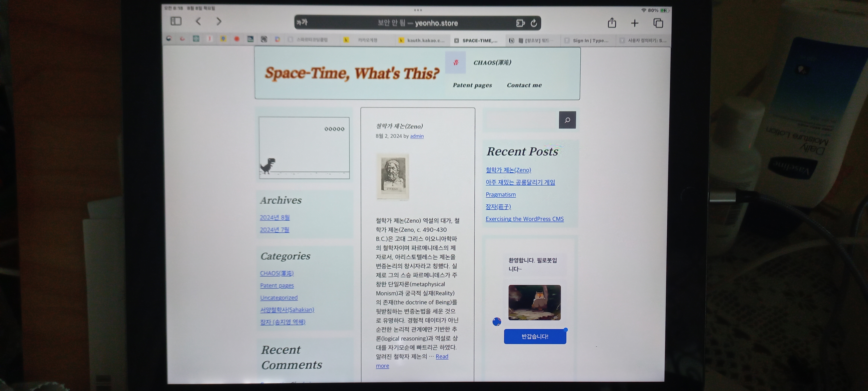Go back to the previous page

click(x=198, y=22)
